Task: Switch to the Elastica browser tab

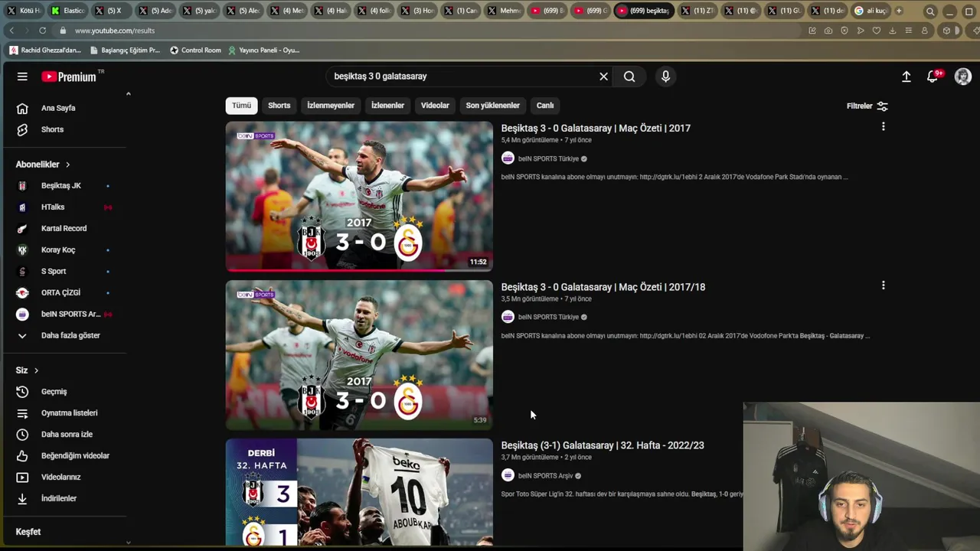Action: point(68,11)
